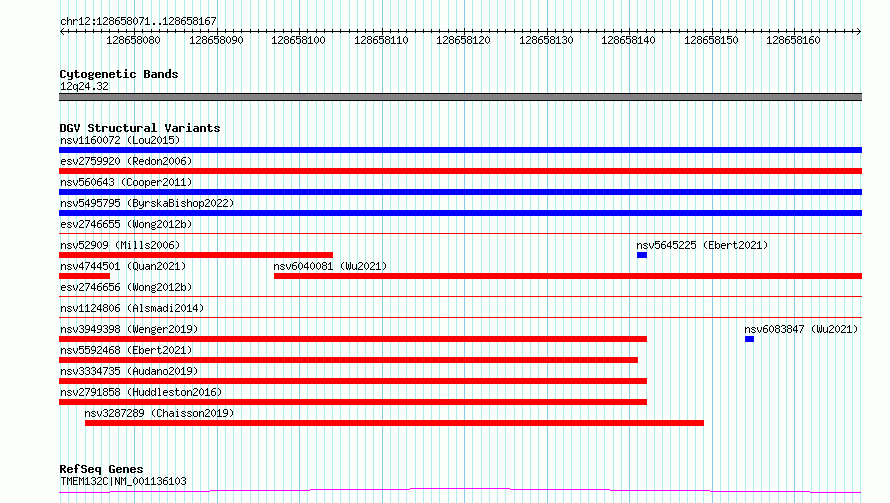This screenshot has width=890, height=503.
Task: Click nsv1124806 (Alsmadi2014) label
Action: [x=132, y=308]
